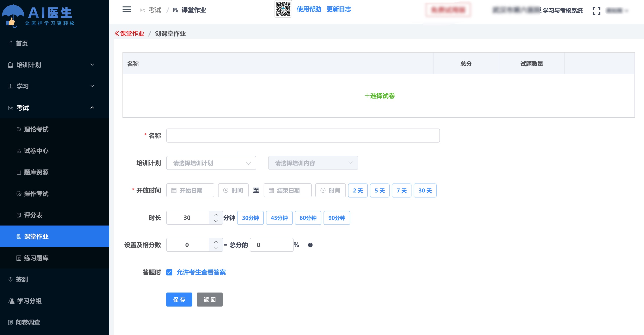Click +选择试卷 to pick a paper
This screenshot has width=644, height=335.
(x=379, y=96)
